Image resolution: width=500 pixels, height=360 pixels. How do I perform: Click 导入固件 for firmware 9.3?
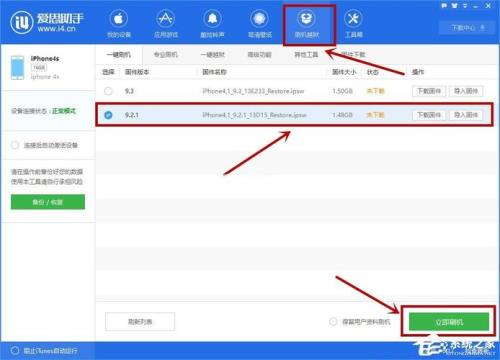click(466, 91)
